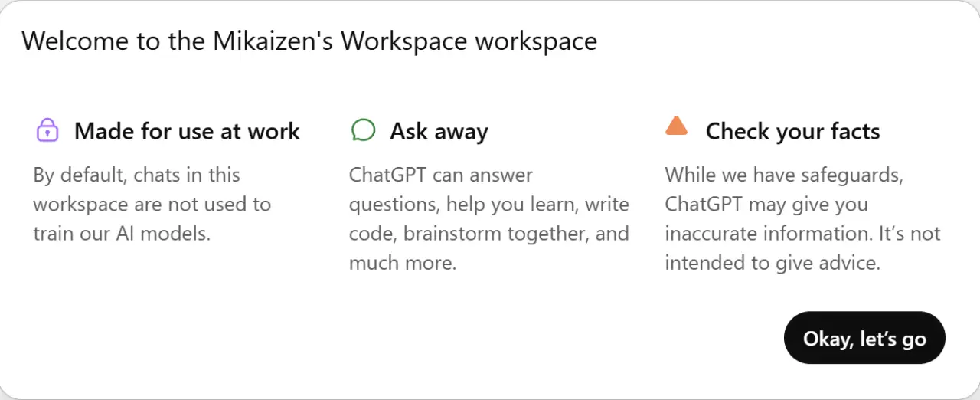
Task: Select the 'Made for use at work' heading
Action: (187, 131)
